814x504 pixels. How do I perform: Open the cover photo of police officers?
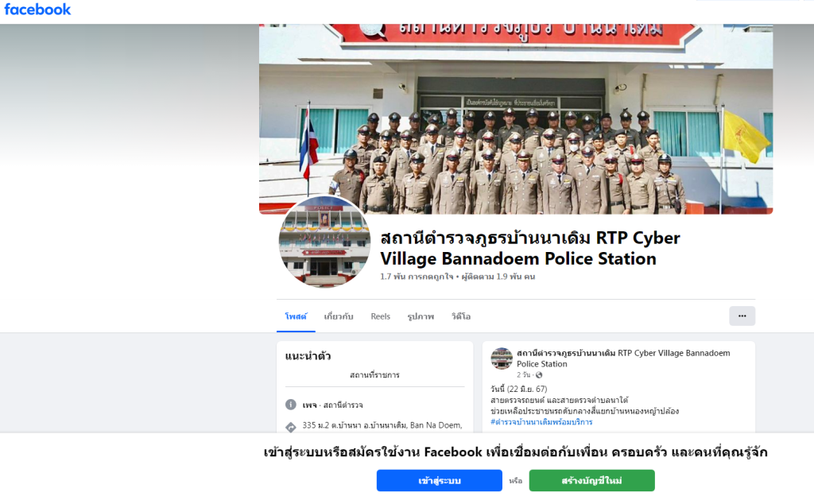515,119
